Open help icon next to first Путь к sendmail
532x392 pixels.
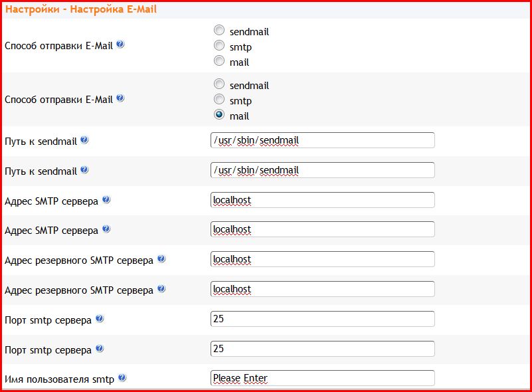(x=84, y=140)
